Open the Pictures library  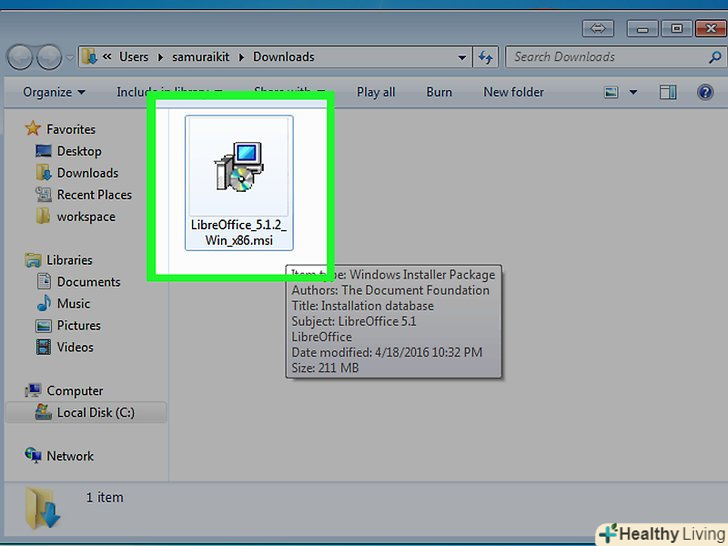click(x=78, y=325)
